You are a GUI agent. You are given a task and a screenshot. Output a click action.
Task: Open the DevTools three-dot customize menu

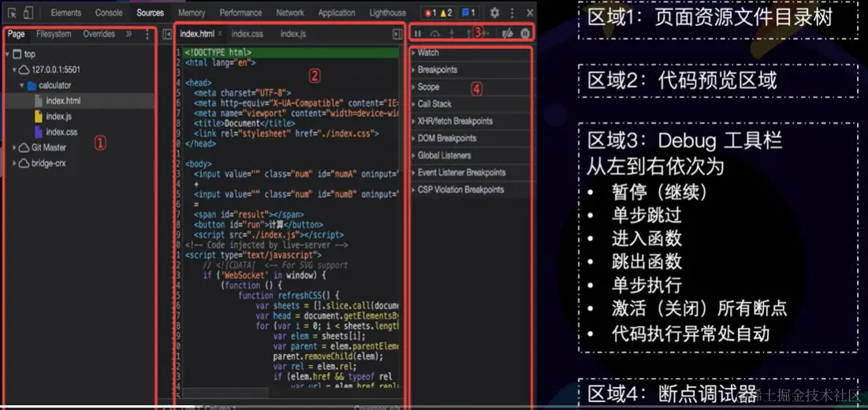(x=512, y=13)
